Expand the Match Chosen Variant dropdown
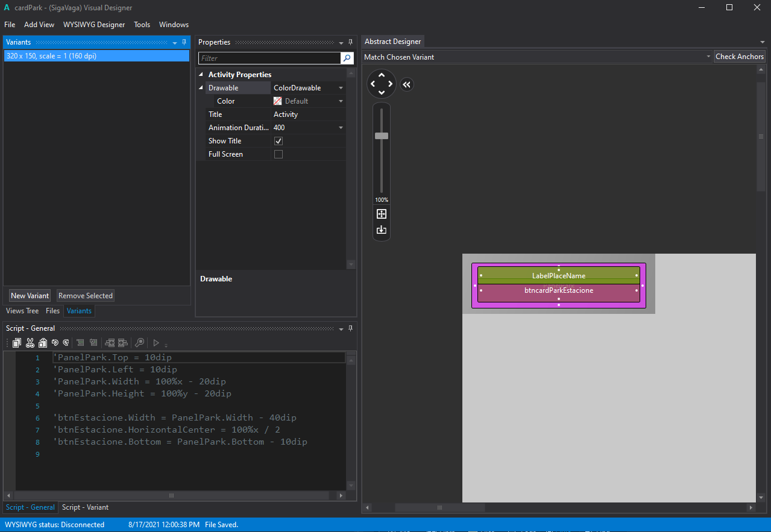Image resolution: width=771 pixels, height=532 pixels. click(x=708, y=57)
